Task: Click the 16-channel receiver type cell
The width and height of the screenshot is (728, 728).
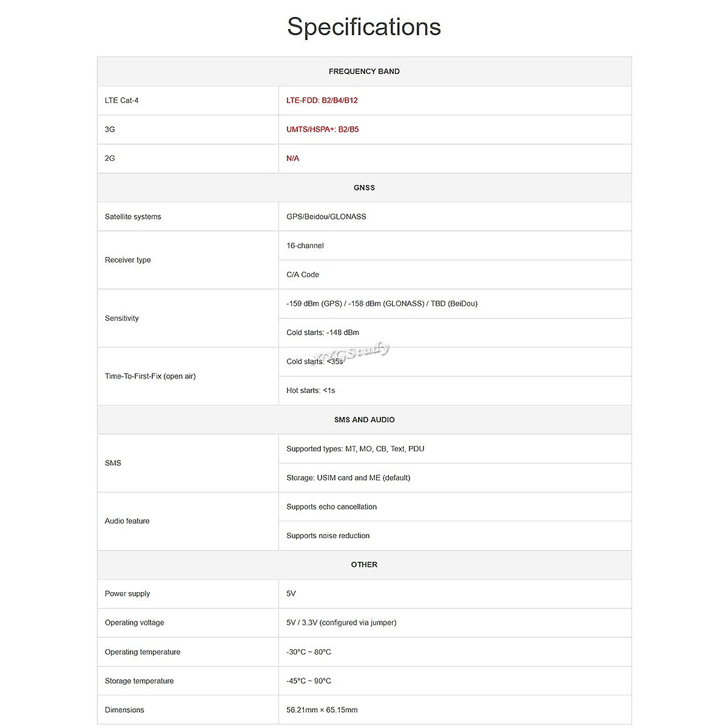Action: [x=305, y=246]
